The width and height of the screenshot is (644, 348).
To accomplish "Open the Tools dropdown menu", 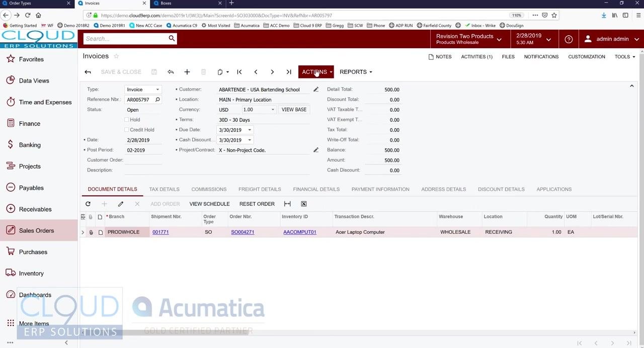I will coord(625,57).
